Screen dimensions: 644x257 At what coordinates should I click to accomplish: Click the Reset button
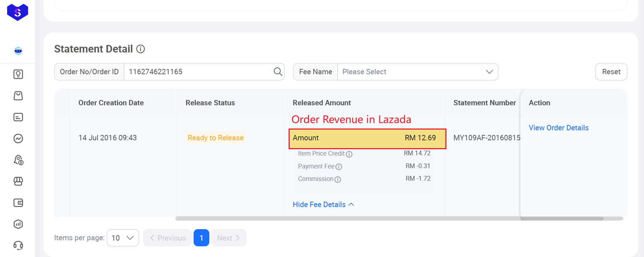click(x=611, y=72)
